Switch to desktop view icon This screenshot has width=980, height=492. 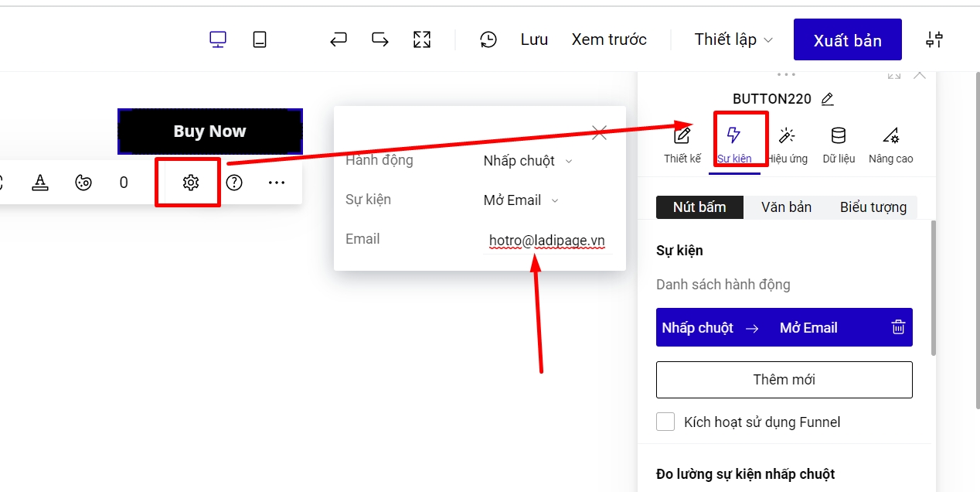(218, 39)
